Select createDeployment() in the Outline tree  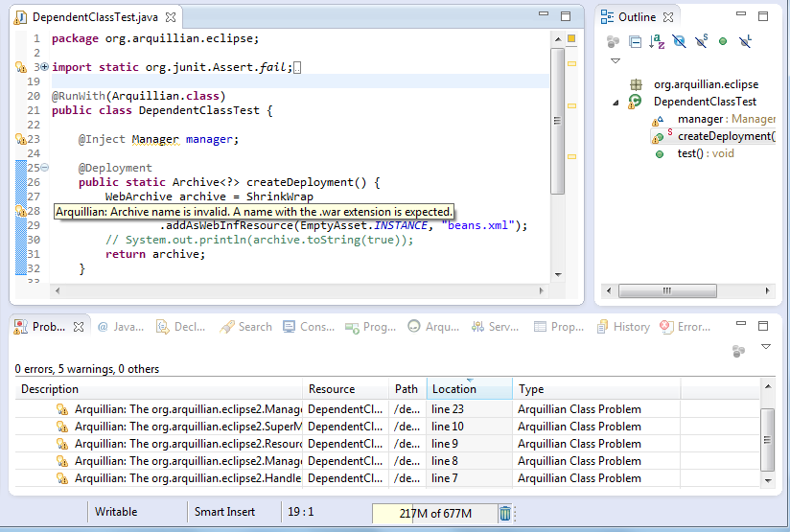click(725, 136)
